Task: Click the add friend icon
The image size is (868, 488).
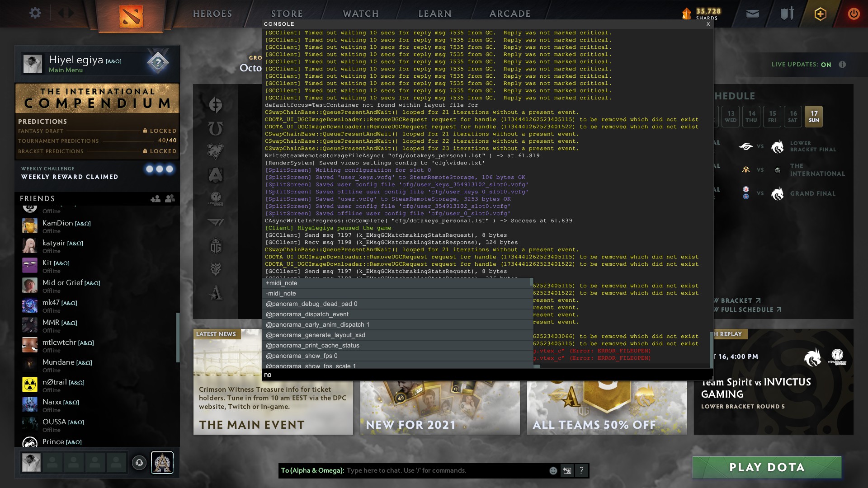Action: 155,199
